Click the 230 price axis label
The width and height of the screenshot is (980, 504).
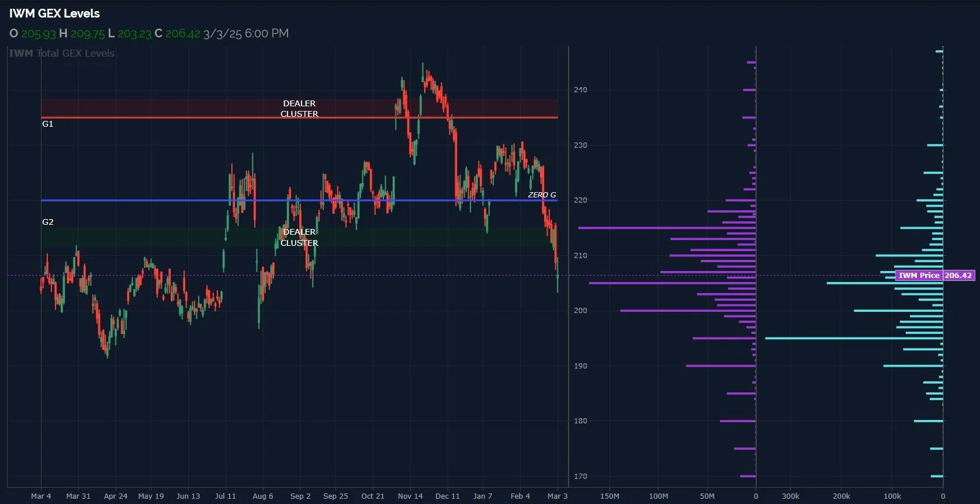pos(580,145)
